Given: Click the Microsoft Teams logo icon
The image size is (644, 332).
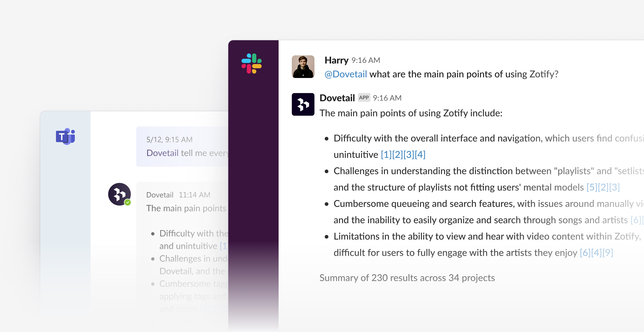Looking at the screenshot, I should click(x=65, y=136).
